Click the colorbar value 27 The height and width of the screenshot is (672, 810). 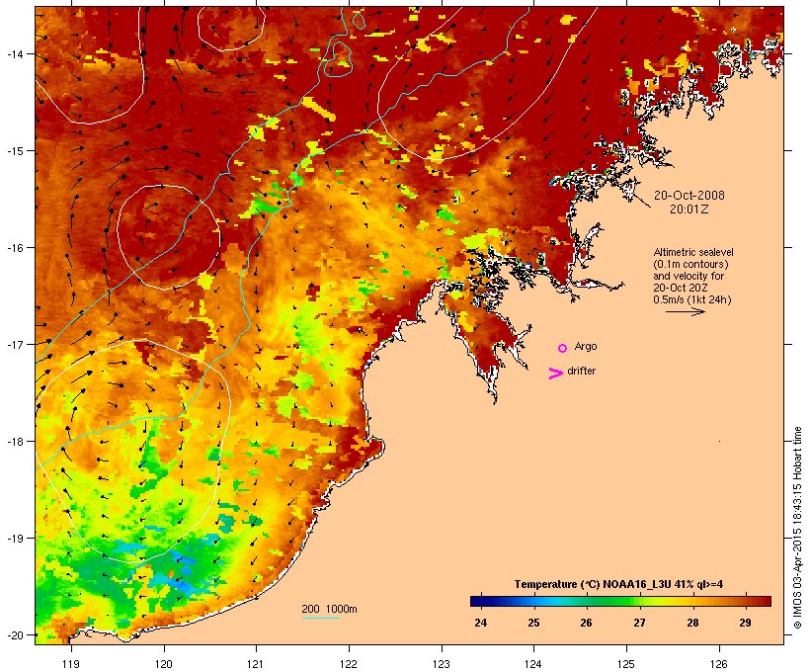click(639, 623)
